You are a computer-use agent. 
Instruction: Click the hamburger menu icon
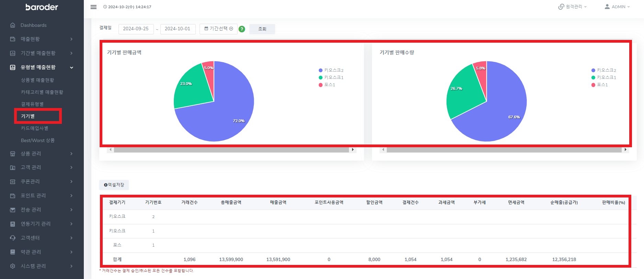click(x=93, y=7)
